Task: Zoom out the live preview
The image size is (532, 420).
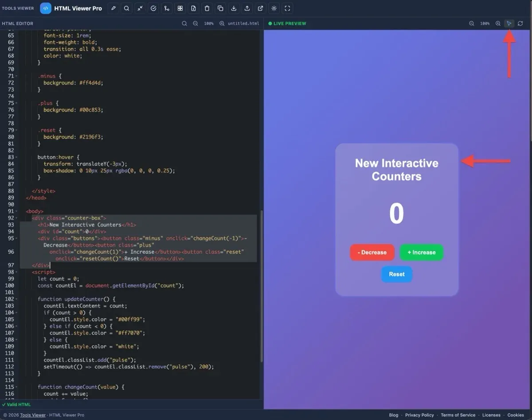Action: pos(472,23)
